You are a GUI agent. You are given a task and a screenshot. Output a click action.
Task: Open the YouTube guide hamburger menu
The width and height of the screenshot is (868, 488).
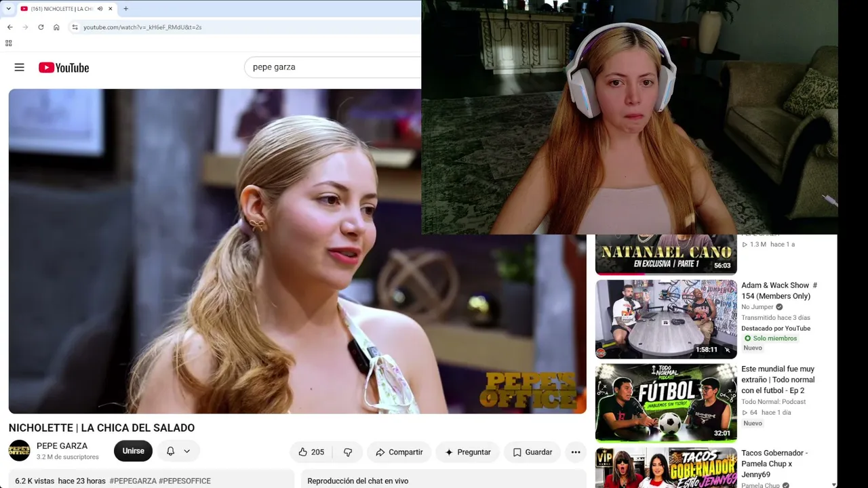19,67
